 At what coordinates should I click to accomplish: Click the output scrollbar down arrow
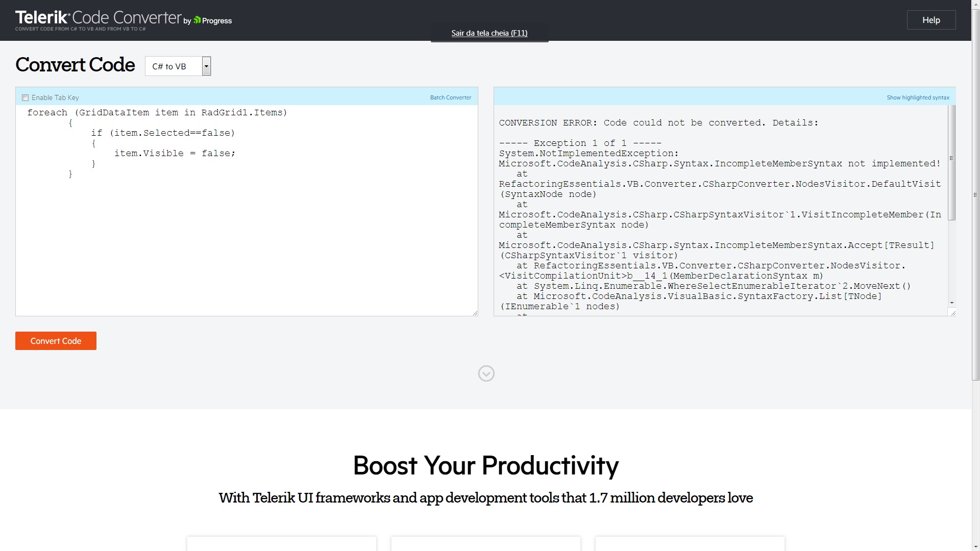[x=951, y=303]
